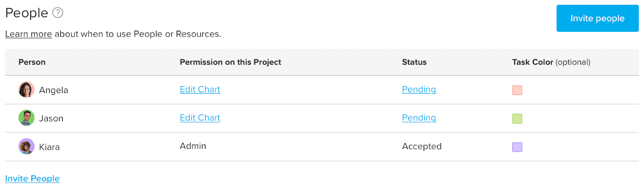Click Jason's profile avatar

click(x=27, y=118)
